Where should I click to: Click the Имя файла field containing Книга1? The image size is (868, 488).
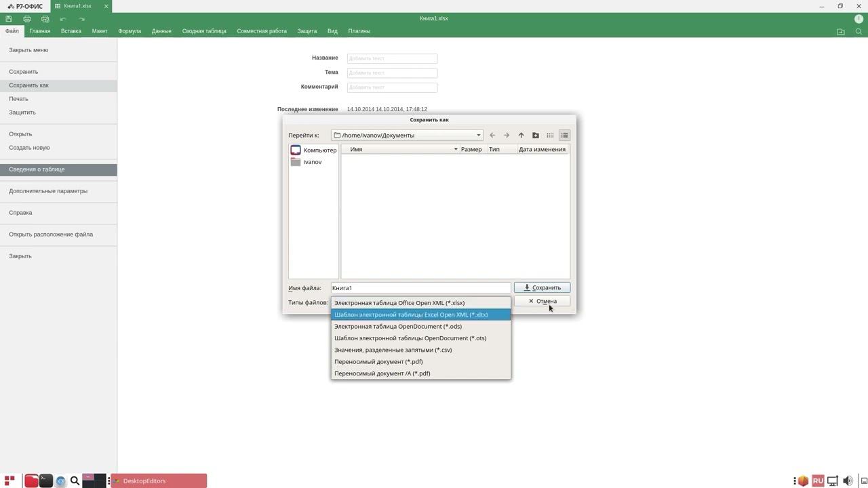(x=420, y=288)
